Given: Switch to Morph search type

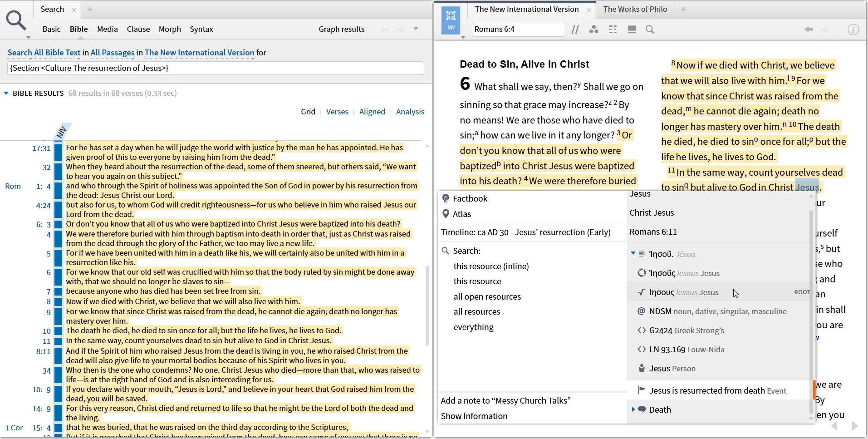Looking at the screenshot, I should click(170, 29).
